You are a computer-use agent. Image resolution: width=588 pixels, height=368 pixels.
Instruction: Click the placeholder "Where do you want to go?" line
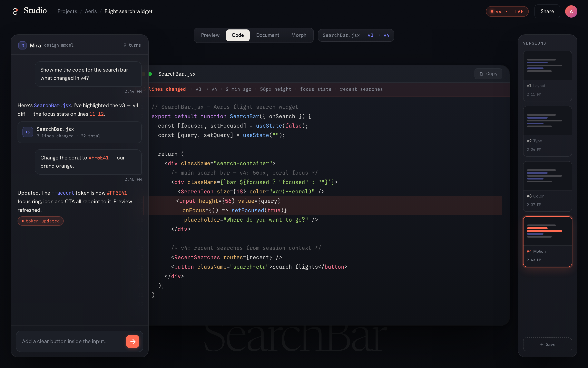(251, 220)
